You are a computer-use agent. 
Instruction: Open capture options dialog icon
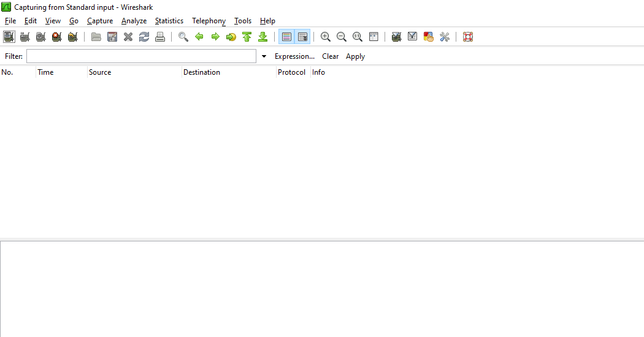tap(25, 37)
